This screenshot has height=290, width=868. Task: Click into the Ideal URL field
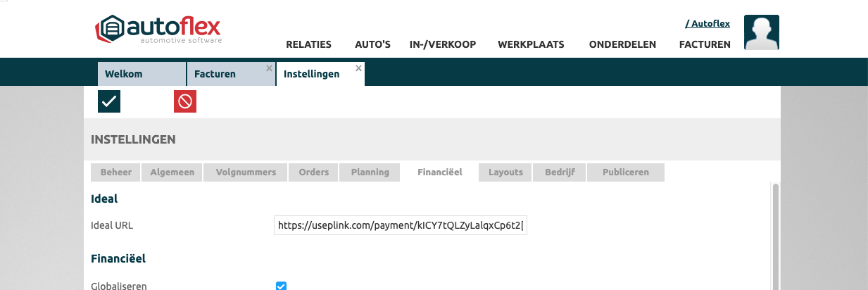(x=400, y=226)
